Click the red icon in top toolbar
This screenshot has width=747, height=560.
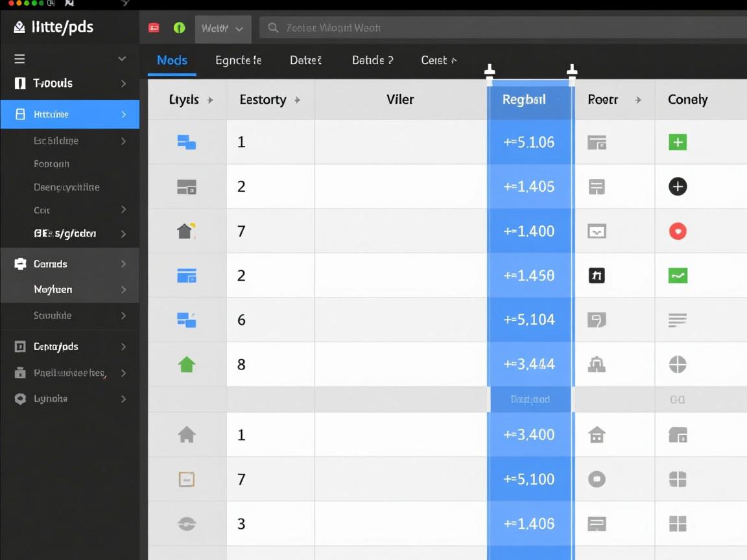coord(154,28)
